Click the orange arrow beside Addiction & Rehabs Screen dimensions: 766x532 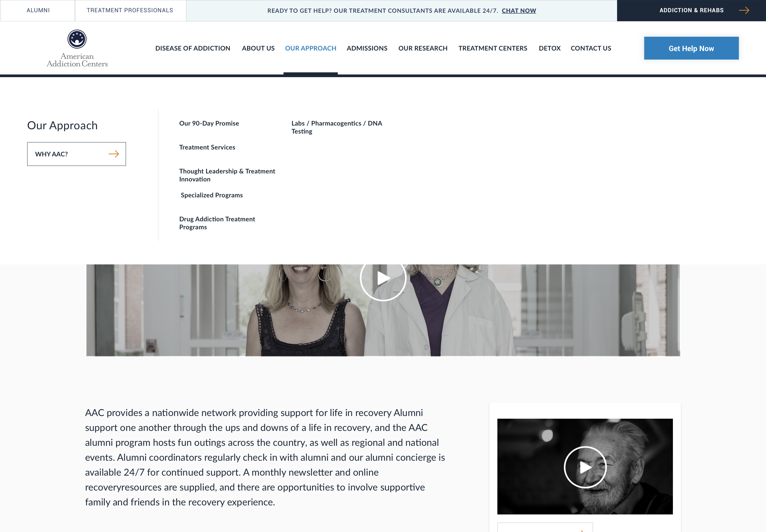point(744,10)
